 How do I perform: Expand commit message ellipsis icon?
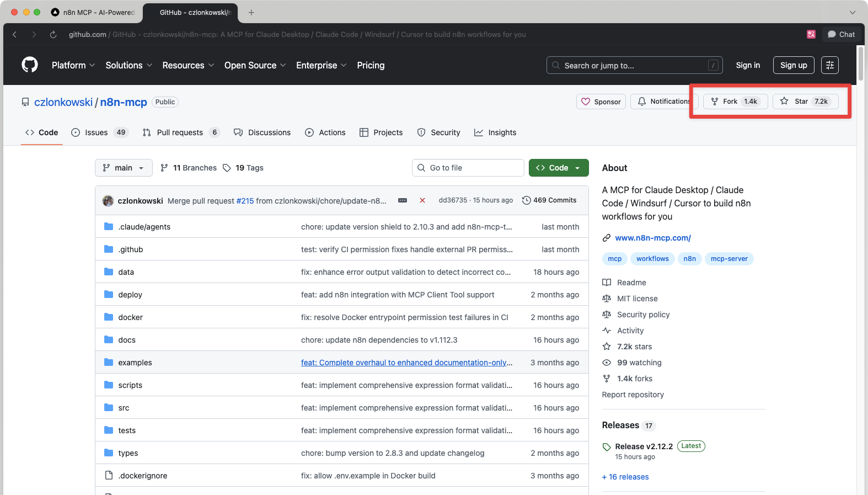403,200
